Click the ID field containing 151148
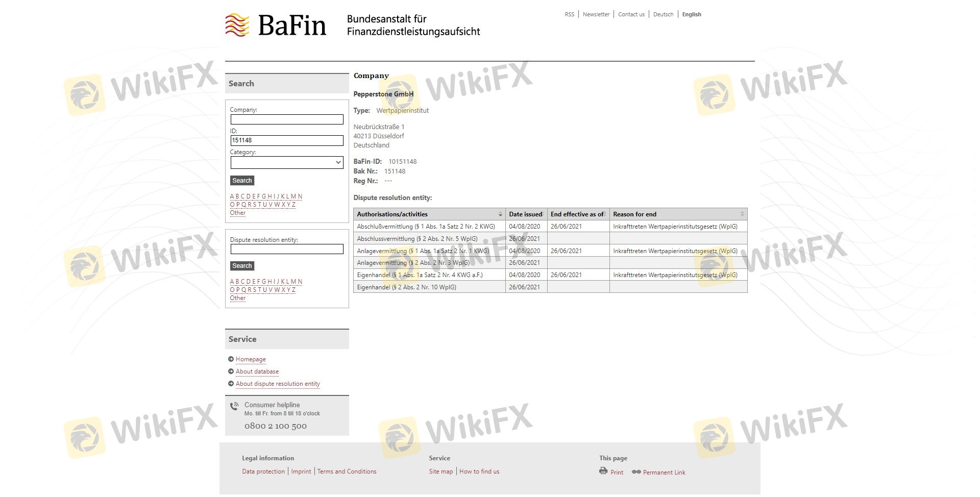This screenshot has height=497, width=980. (x=287, y=140)
